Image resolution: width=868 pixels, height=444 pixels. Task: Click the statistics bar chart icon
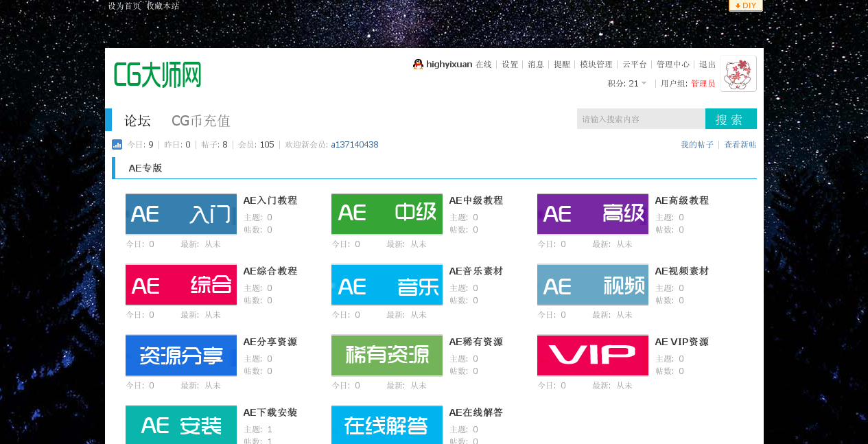pos(117,145)
